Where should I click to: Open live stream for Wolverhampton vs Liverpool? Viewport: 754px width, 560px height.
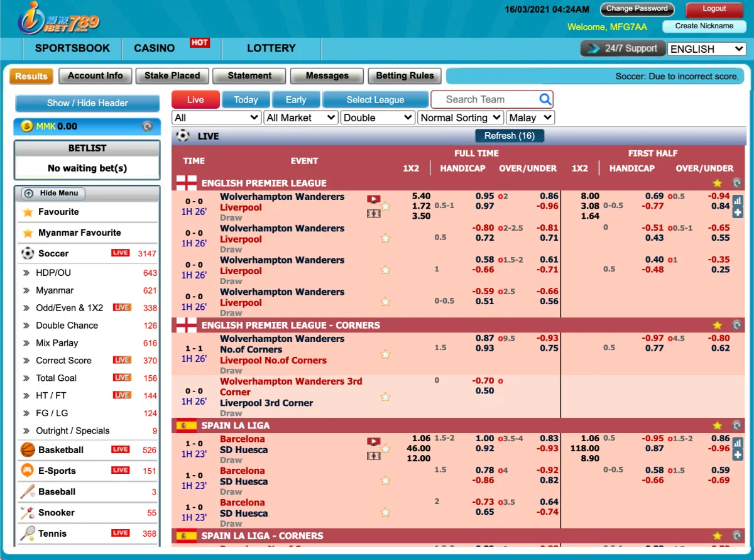click(x=373, y=199)
